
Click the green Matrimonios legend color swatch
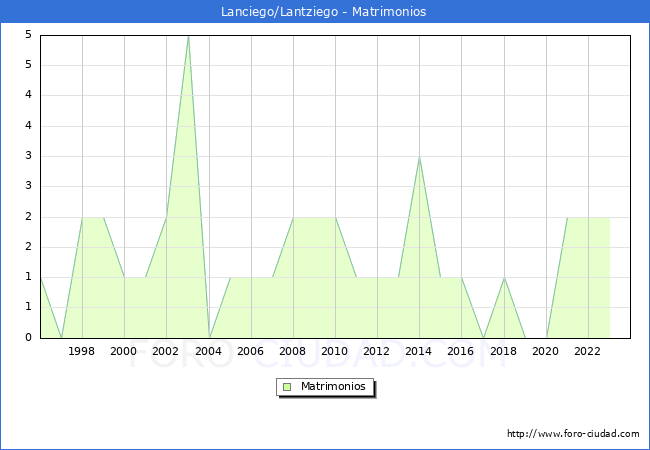click(287, 387)
